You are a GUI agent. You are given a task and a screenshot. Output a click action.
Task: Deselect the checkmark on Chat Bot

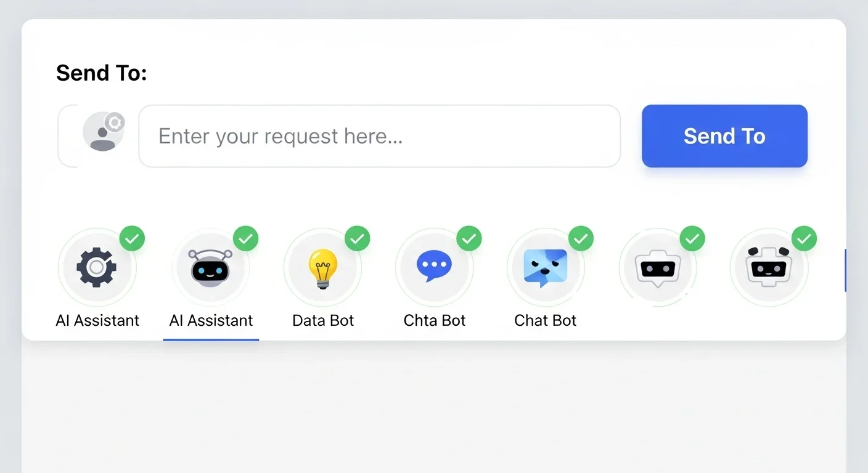[581, 238]
